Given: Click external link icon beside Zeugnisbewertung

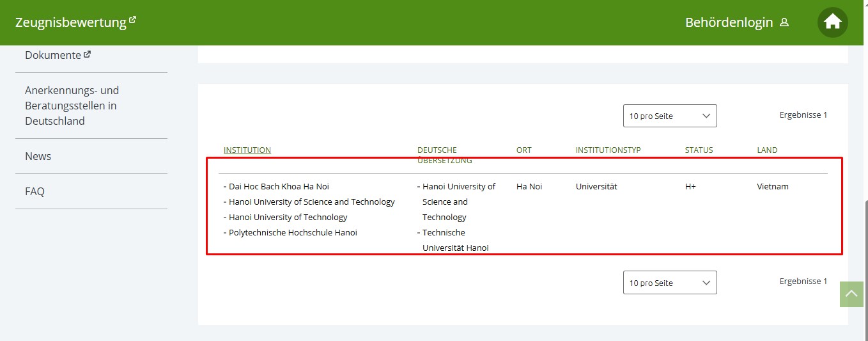Looking at the screenshot, I should pyautogui.click(x=132, y=20).
